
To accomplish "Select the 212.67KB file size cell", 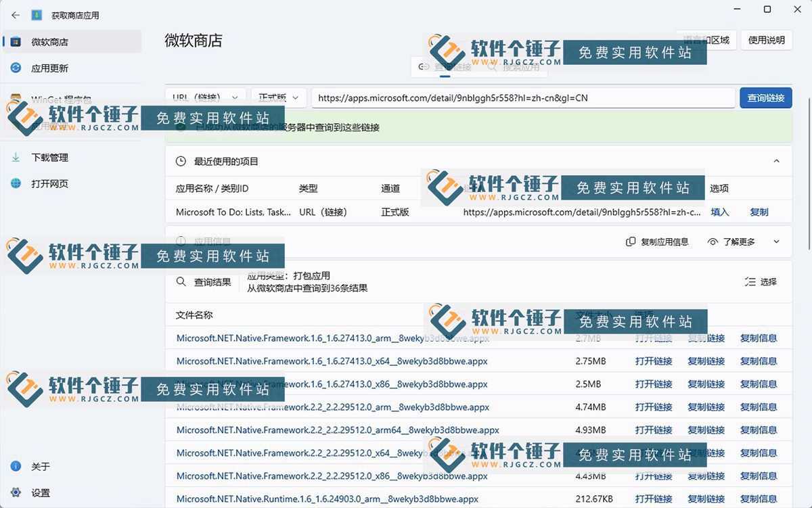I will (594, 499).
